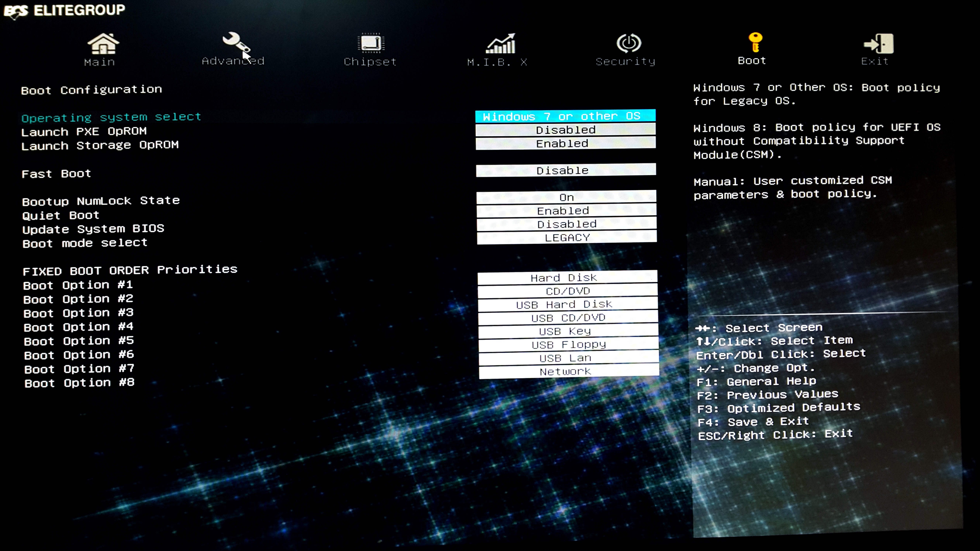Open Boot Option #4 USB CD/DVD dropdown
980x551 pixels.
pos(568,318)
